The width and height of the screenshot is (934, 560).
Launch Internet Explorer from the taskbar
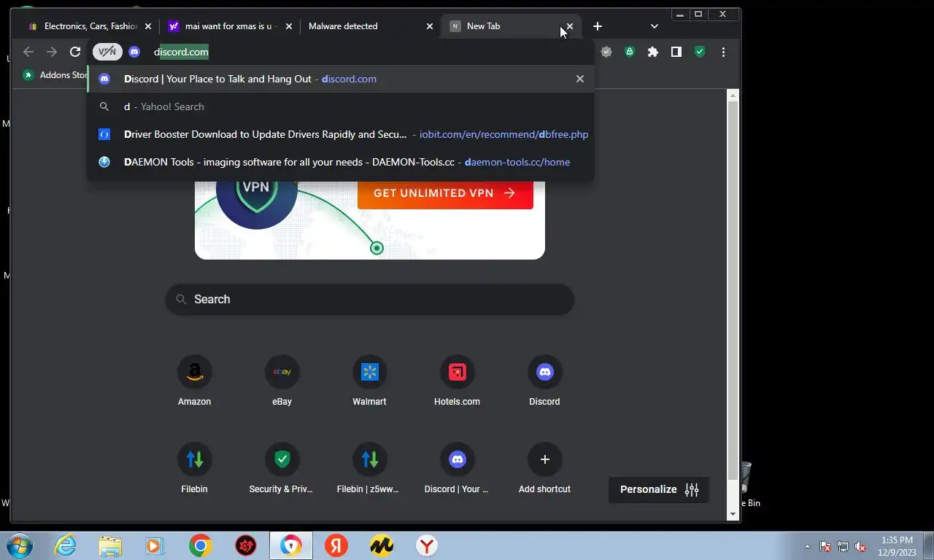65,545
